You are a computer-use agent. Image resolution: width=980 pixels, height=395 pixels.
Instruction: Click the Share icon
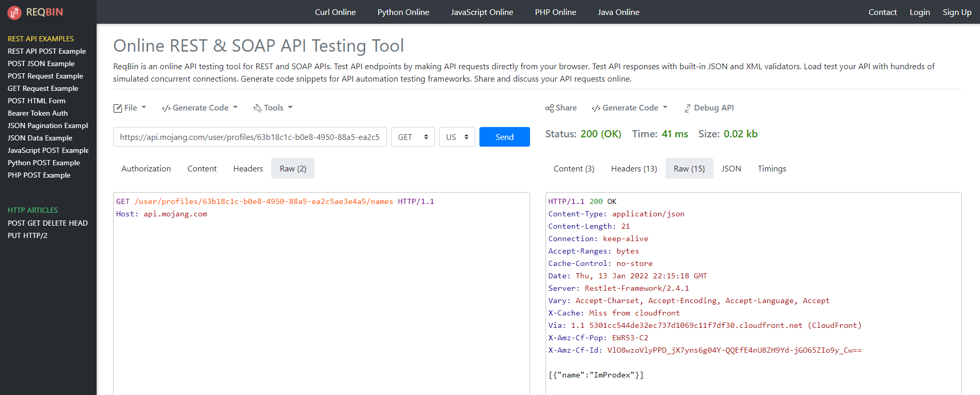(549, 108)
